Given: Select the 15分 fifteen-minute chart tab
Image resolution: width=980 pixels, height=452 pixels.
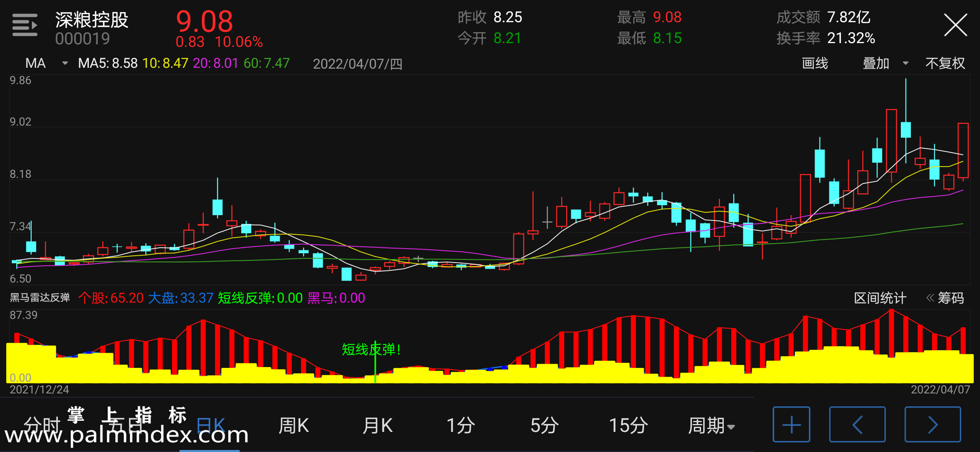Looking at the screenshot, I should [628, 425].
